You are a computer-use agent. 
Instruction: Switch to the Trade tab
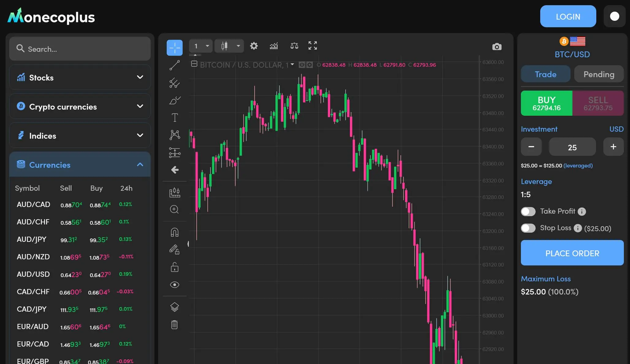[x=545, y=74]
